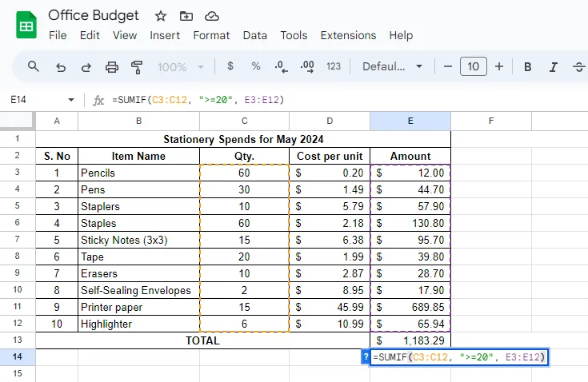This screenshot has width=588, height=382.
Task: Print the spreadsheet
Action: tap(112, 67)
